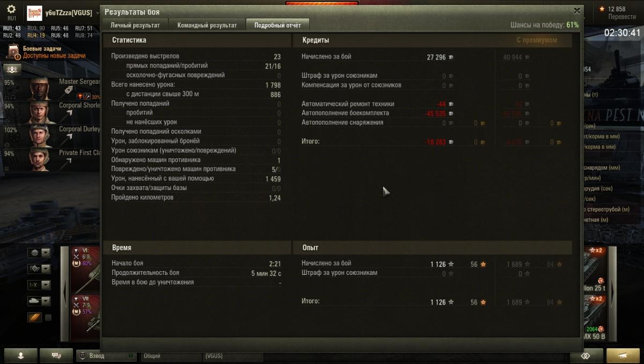The height and width of the screenshot is (364, 644).
Task: Click the orange megaphone button
Action: tap(623, 355)
